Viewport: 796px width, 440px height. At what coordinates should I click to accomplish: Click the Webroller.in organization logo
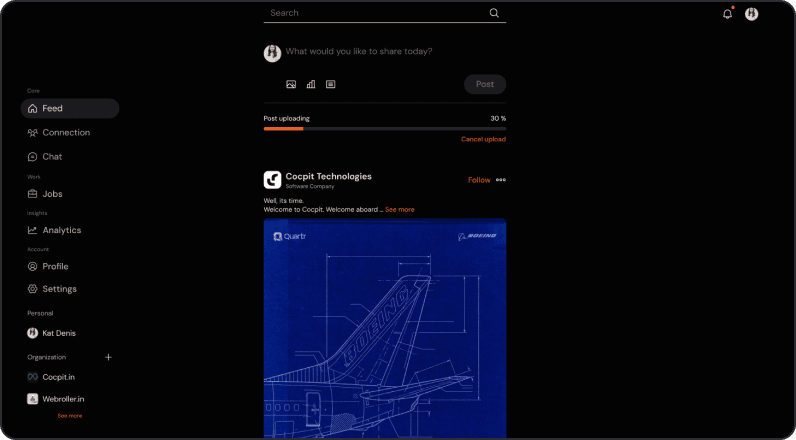(32, 399)
